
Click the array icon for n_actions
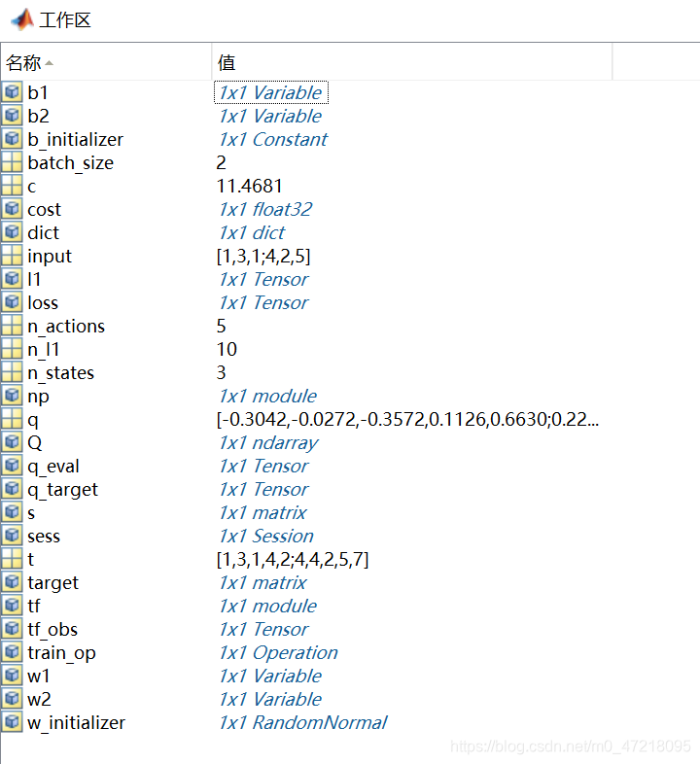pyautogui.click(x=12, y=326)
